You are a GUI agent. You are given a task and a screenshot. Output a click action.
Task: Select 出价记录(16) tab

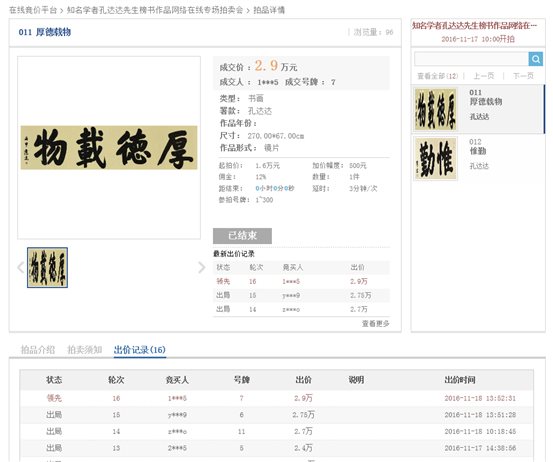pos(140,349)
